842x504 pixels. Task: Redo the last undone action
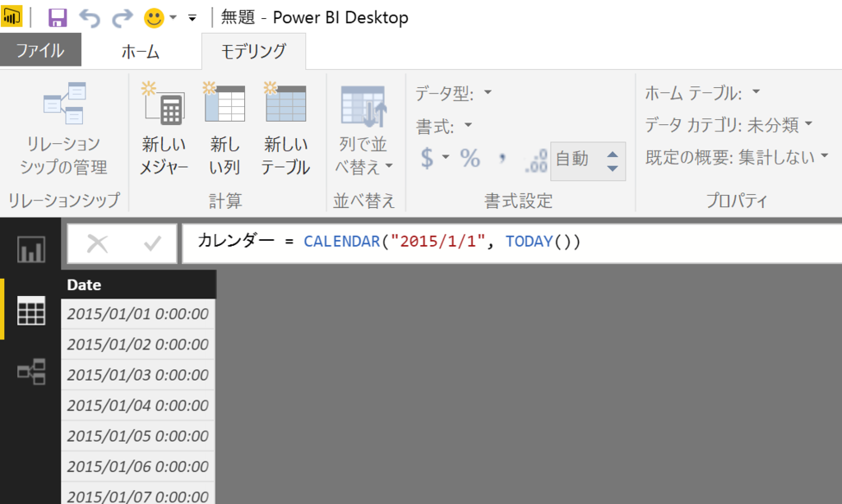[x=123, y=18]
